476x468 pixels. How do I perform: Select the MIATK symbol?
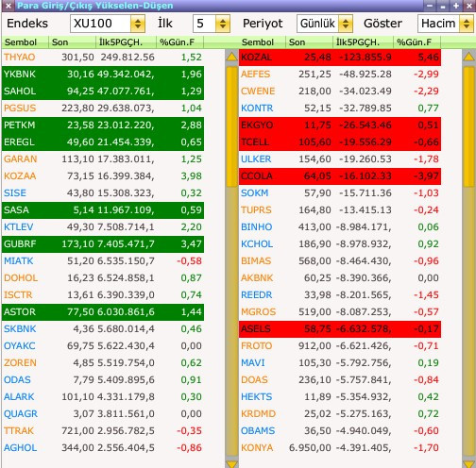(19, 261)
